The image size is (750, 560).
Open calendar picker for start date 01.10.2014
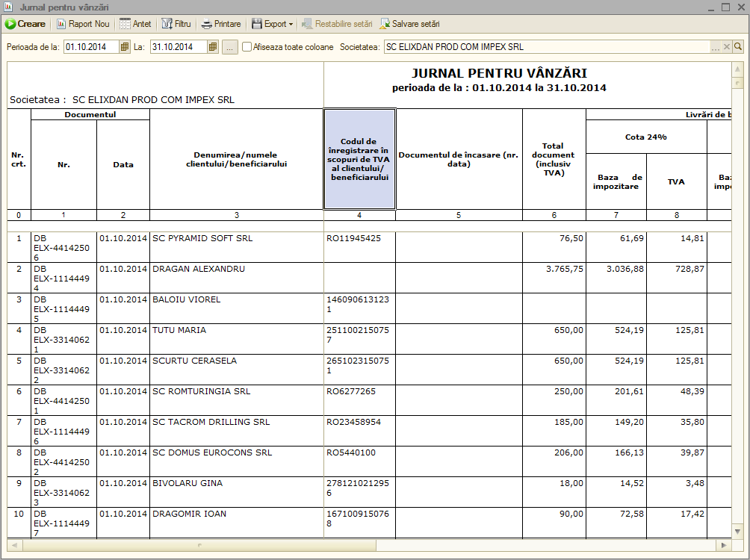[124, 47]
